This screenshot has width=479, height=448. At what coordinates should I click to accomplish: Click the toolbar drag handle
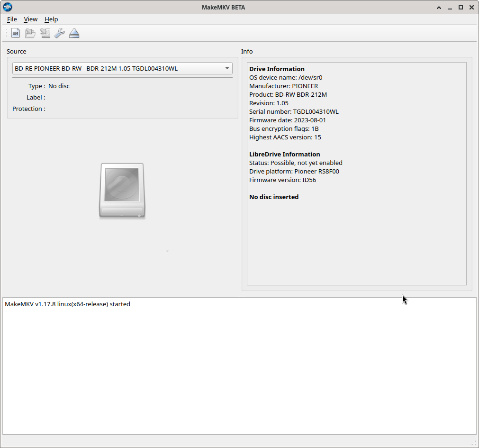6,33
